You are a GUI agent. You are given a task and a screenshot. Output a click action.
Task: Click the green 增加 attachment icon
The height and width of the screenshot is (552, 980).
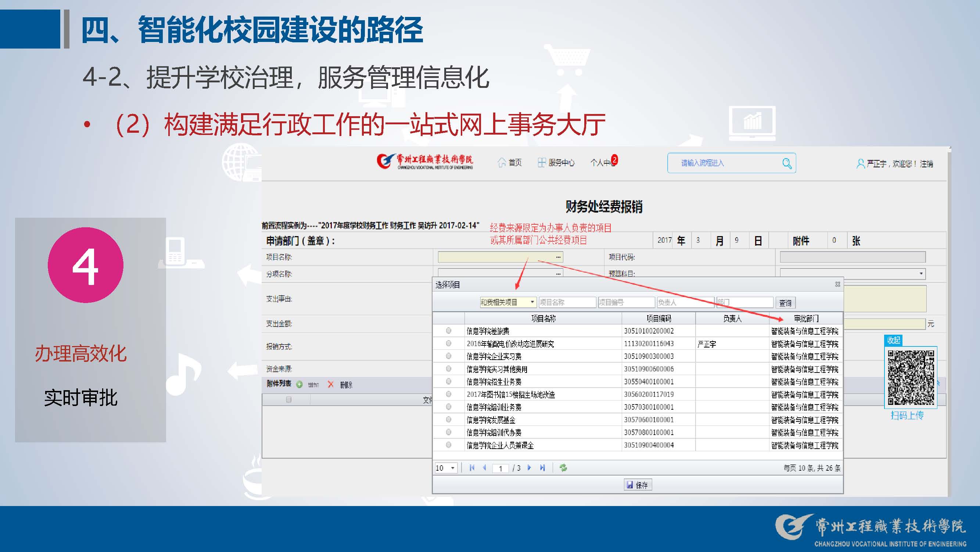pyautogui.click(x=299, y=385)
